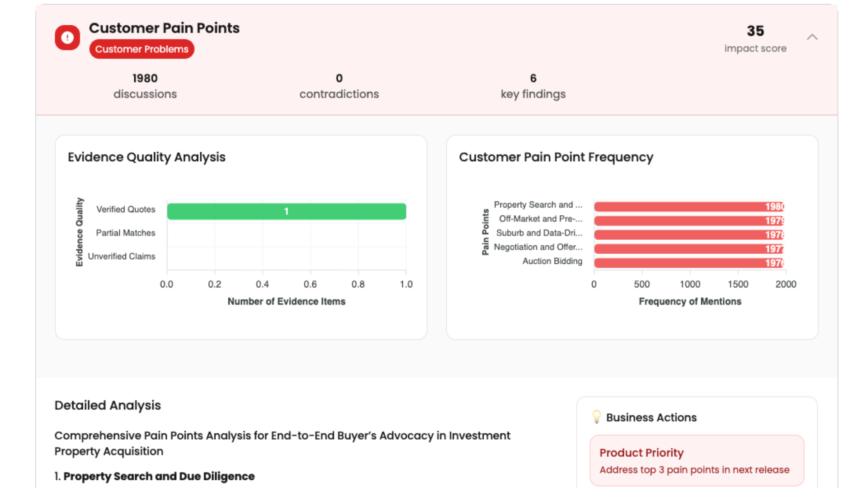Viewport: 868px width, 488px height.
Task: Click the Property Search and Due Diligence heading
Action: click(x=159, y=476)
